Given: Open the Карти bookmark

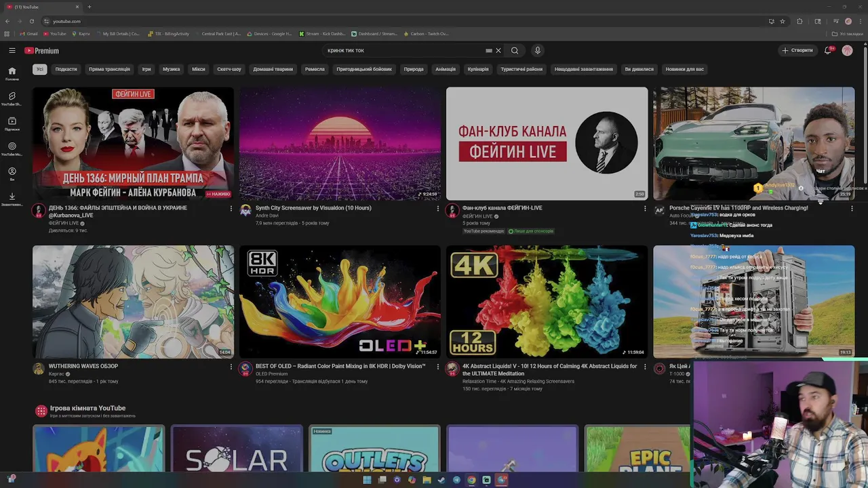Looking at the screenshot, I should tap(80, 34).
